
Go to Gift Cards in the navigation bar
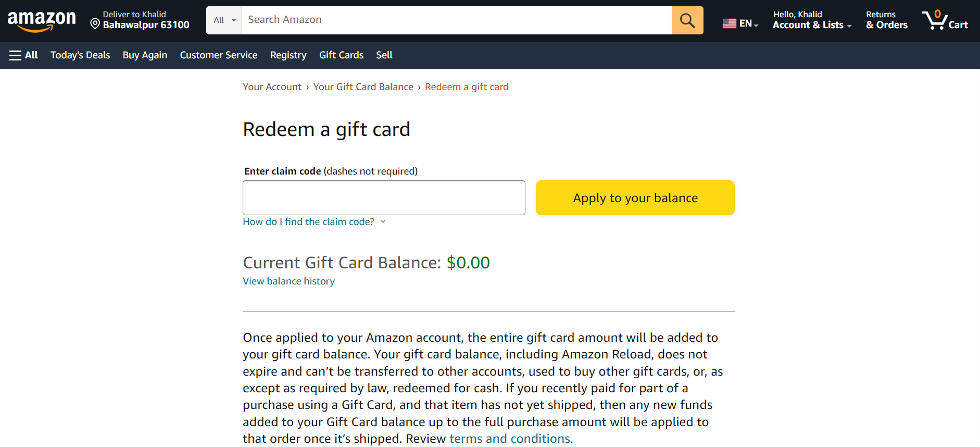341,55
